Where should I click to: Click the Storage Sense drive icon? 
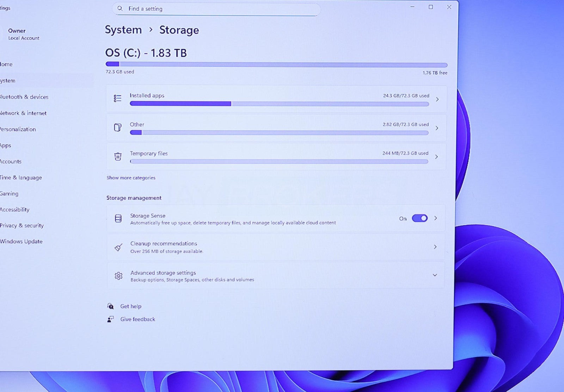pos(118,218)
